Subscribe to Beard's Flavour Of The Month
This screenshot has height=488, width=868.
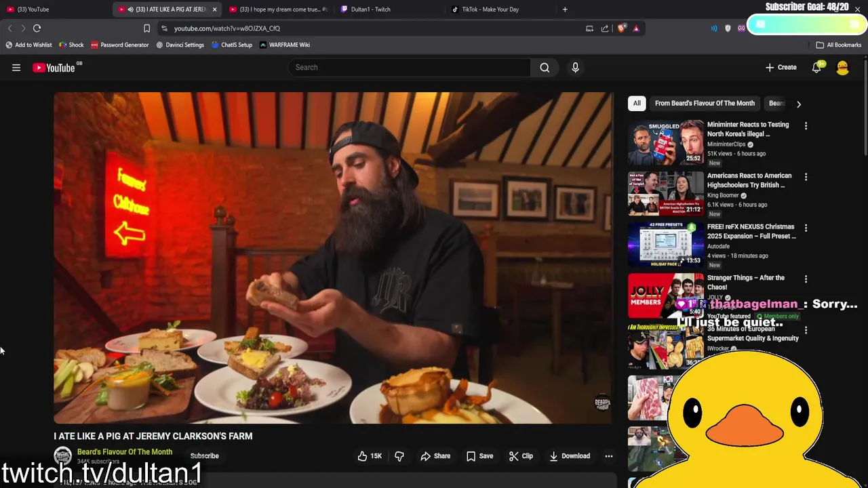coord(204,456)
